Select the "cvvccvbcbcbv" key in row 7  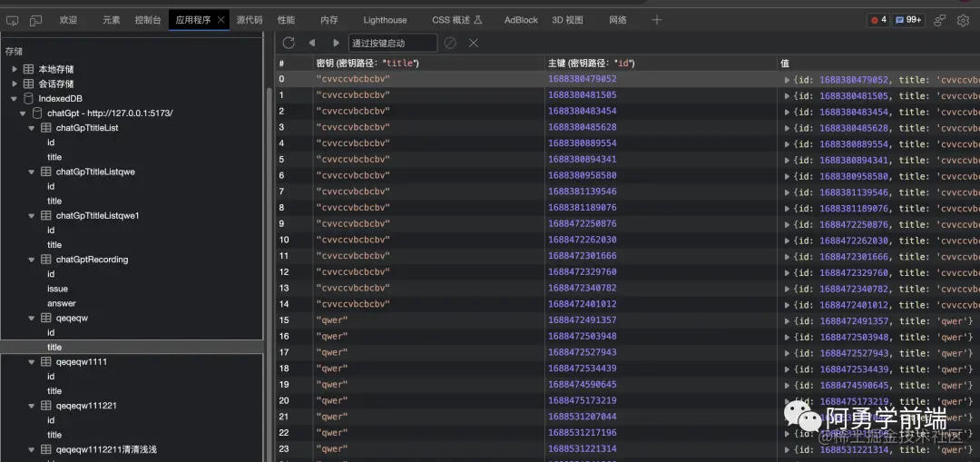353,192
